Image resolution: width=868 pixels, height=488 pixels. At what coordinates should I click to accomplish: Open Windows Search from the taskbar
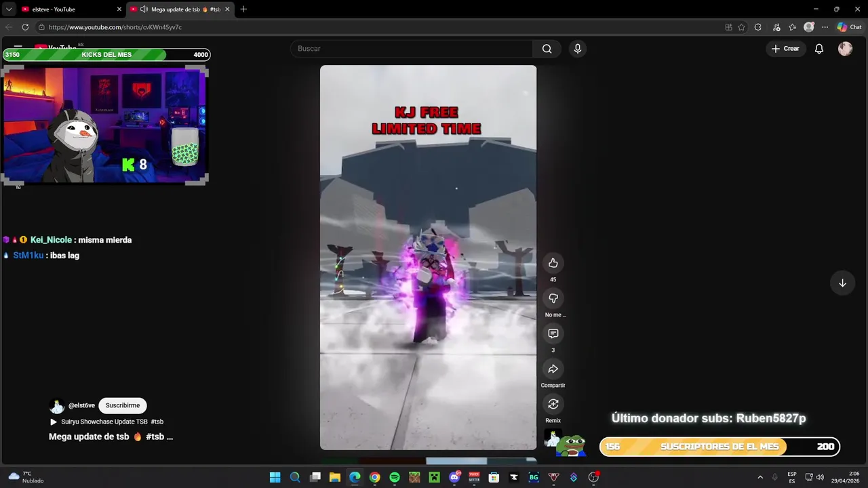point(295,477)
